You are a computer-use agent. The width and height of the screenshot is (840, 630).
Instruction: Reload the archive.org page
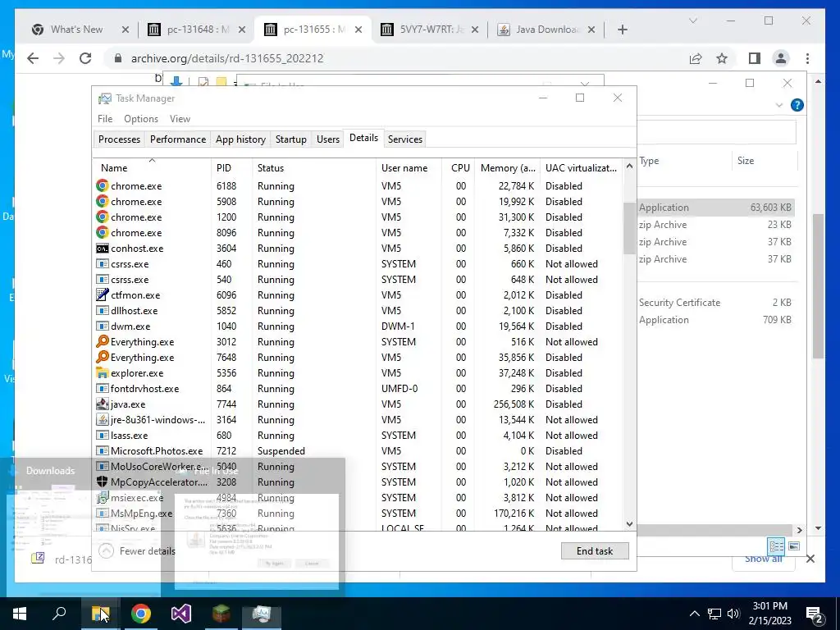[85, 58]
